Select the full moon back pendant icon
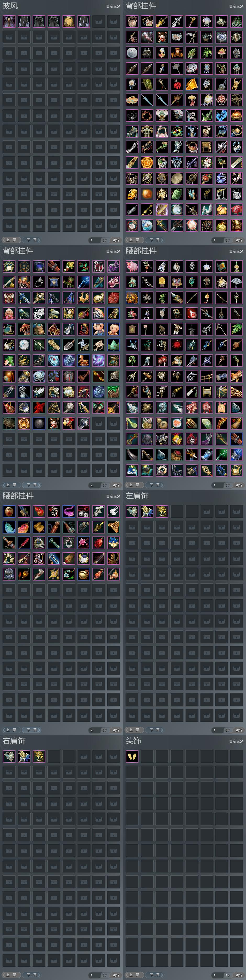Viewport: 246px width, 980px height. [132, 53]
